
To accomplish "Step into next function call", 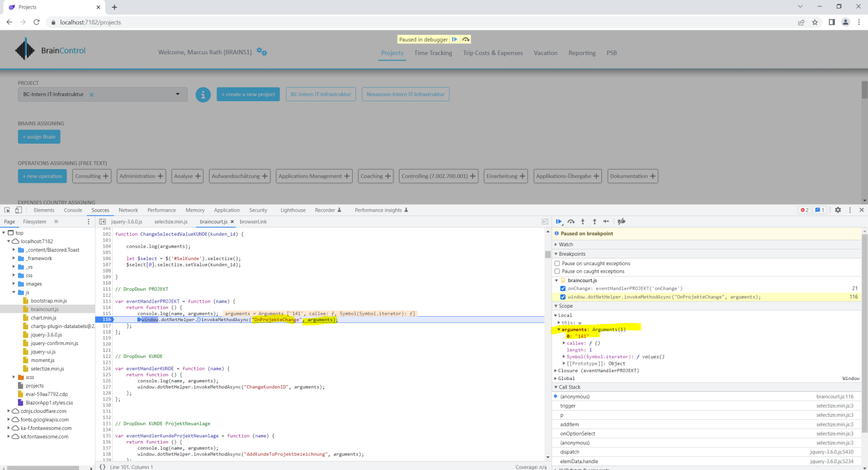I will tap(583, 222).
